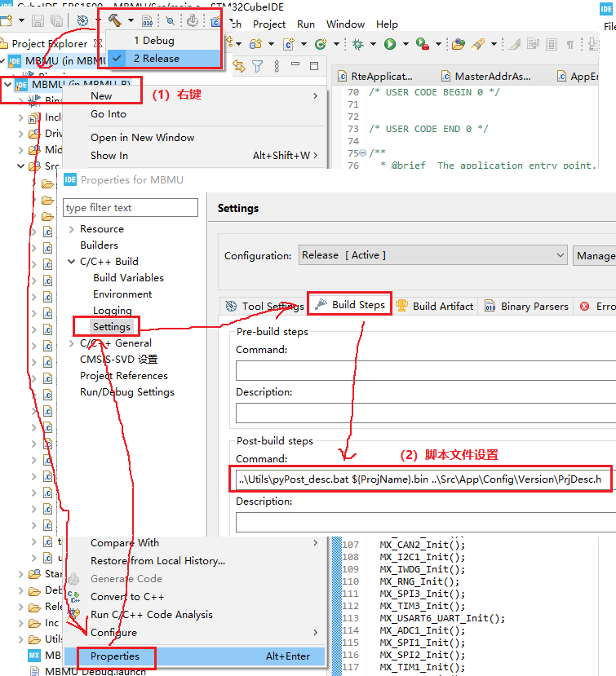The height and width of the screenshot is (676, 616).
Task: Choose New in the context menu
Action: click(101, 96)
